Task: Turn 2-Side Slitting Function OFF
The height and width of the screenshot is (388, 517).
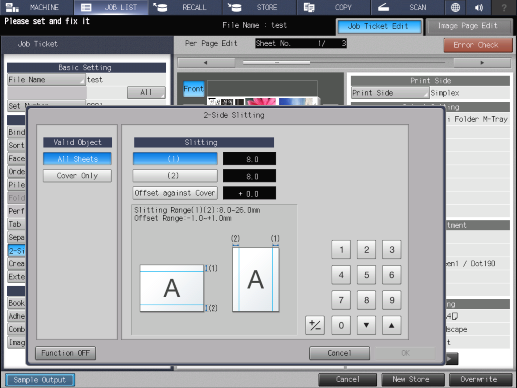Action: [65, 353]
